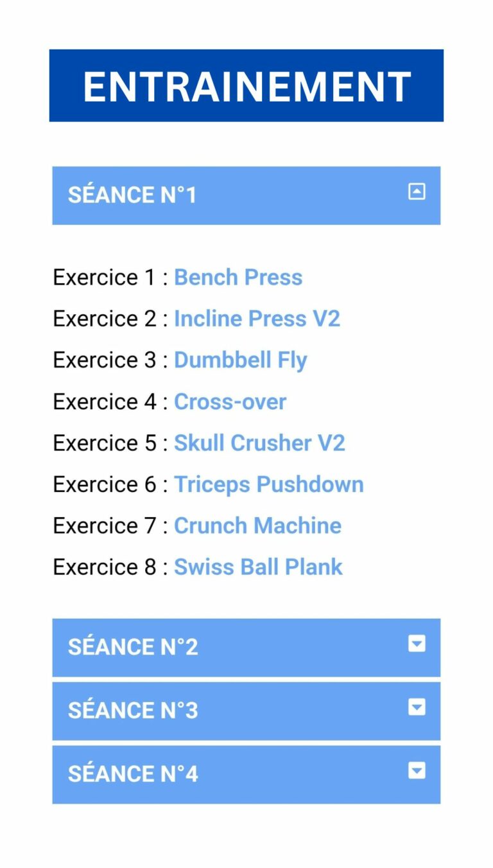Image resolution: width=493 pixels, height=868 pixels.
Task: Open Séance N°4 using its arrow icon
Action: click(x=417, y=770)
